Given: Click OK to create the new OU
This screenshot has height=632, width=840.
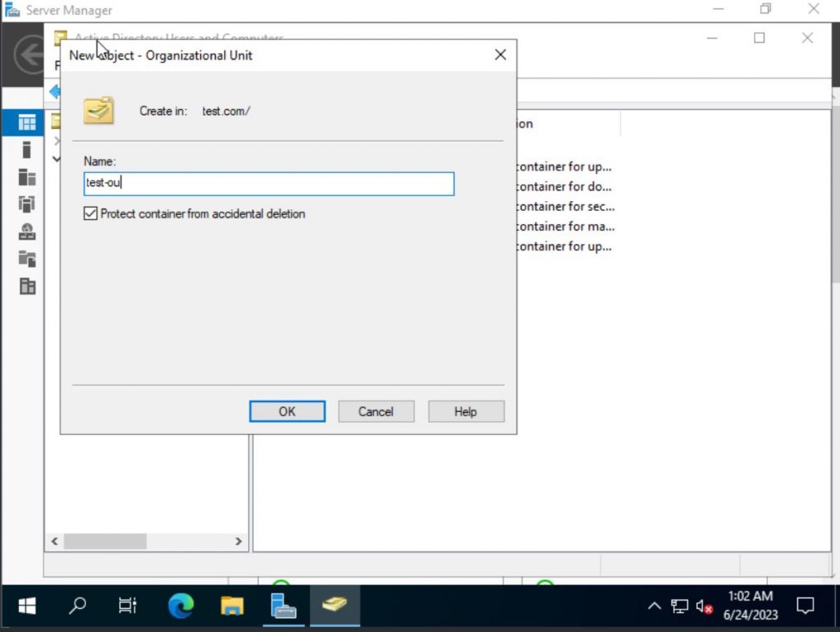Looking at the screenshot, I should coord(286,411).
